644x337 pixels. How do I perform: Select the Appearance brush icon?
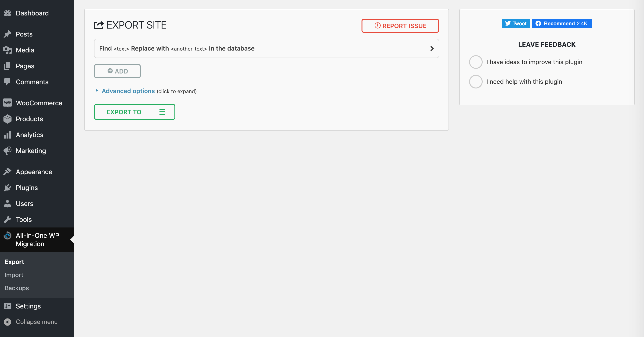click(7, 172)
